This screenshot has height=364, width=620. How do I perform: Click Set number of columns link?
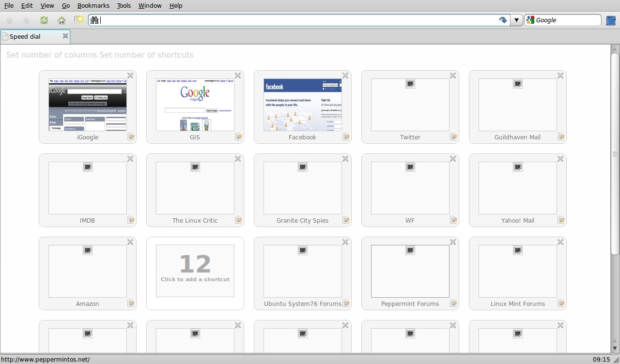(x=52, y=55)
